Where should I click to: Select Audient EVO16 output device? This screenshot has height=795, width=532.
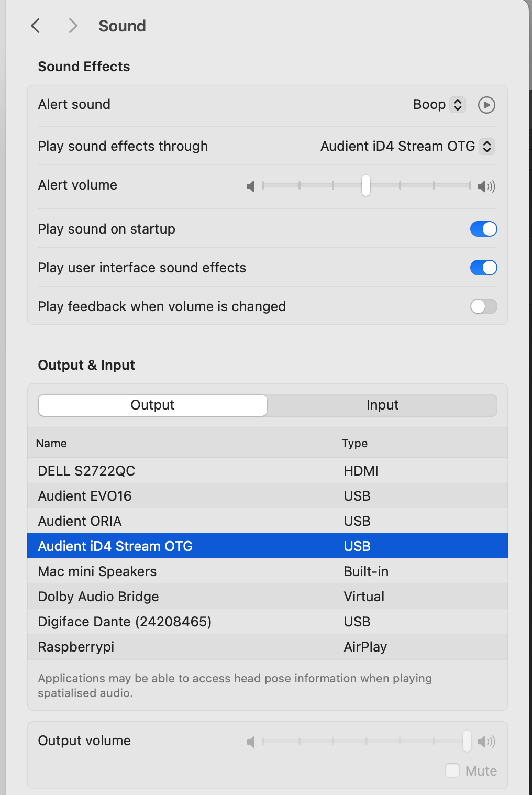tap(268, 495)
